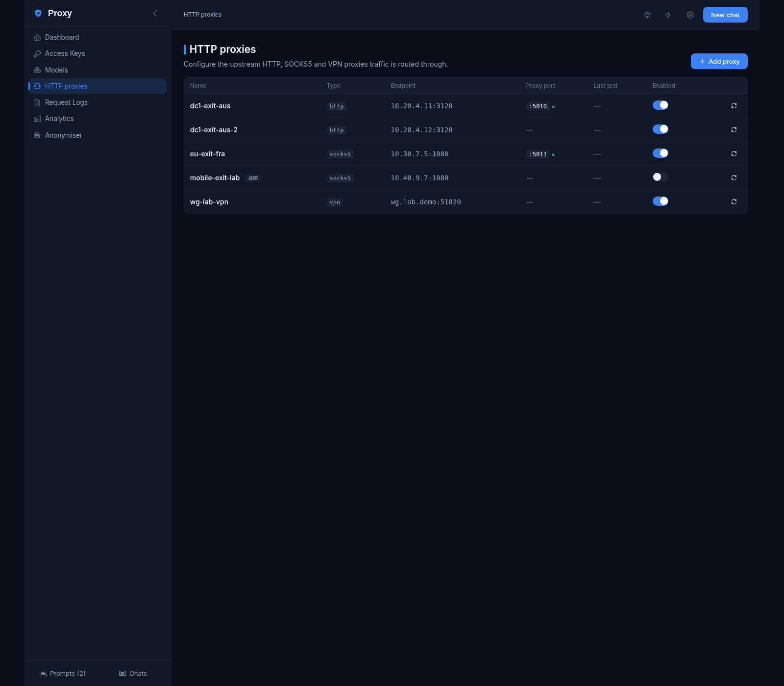784x686 pixels.
Task: Disable the dc1-exit-aus proxy toggle
Action: tap(660, 105)
